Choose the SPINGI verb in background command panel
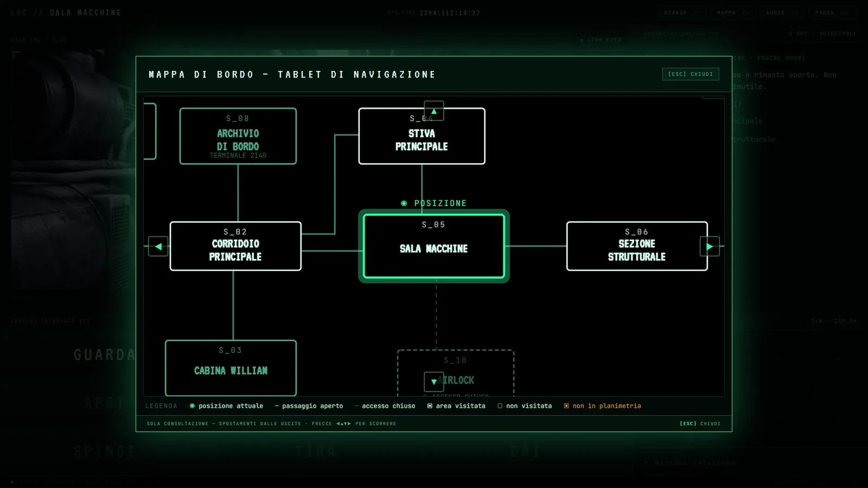 tap(104, 451)
